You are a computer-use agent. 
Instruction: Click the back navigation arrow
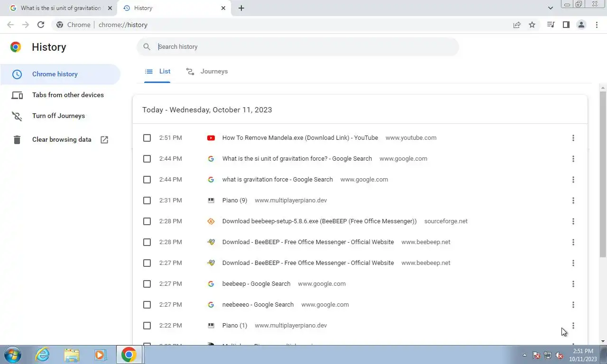coord(10,25)
